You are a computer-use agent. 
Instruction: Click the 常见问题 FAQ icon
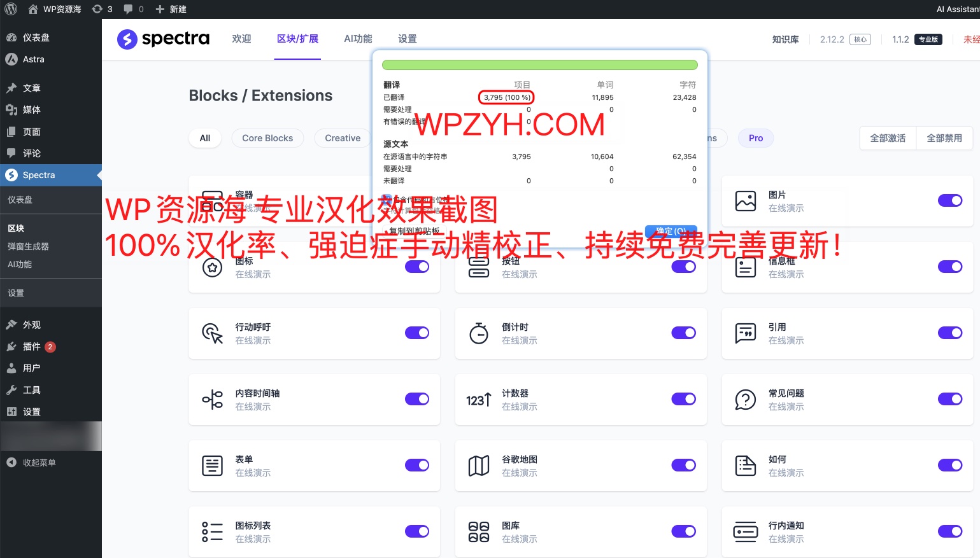coord(746,400)
